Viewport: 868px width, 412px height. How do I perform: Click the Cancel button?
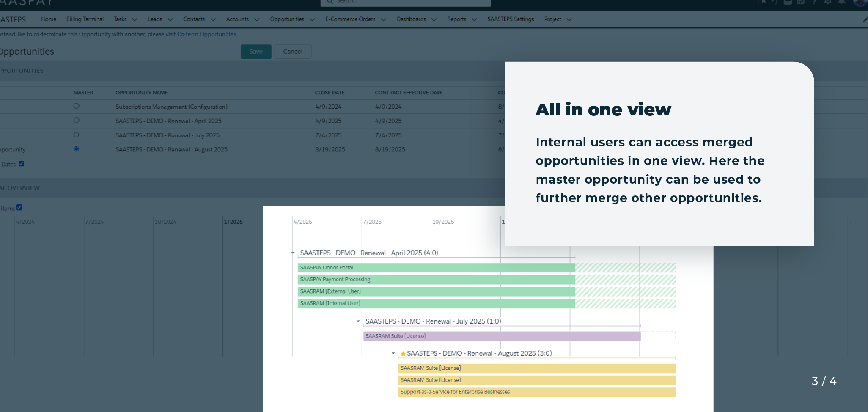tap(293, 52)
